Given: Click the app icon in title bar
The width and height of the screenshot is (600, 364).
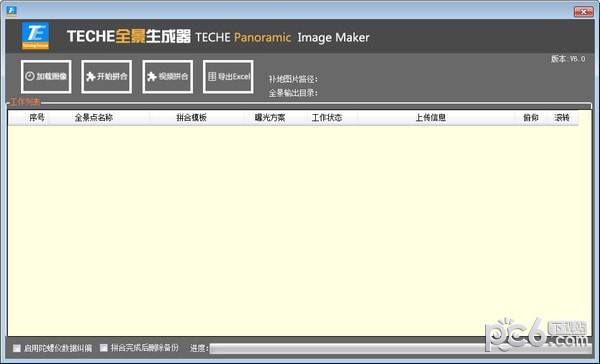Looking at the screenshot, I should tap(11, 11).
